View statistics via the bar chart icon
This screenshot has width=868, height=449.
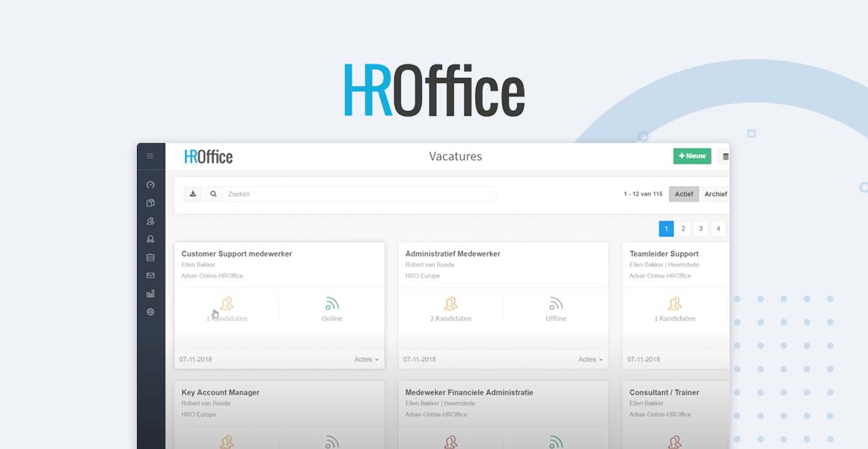pos(150,293)
